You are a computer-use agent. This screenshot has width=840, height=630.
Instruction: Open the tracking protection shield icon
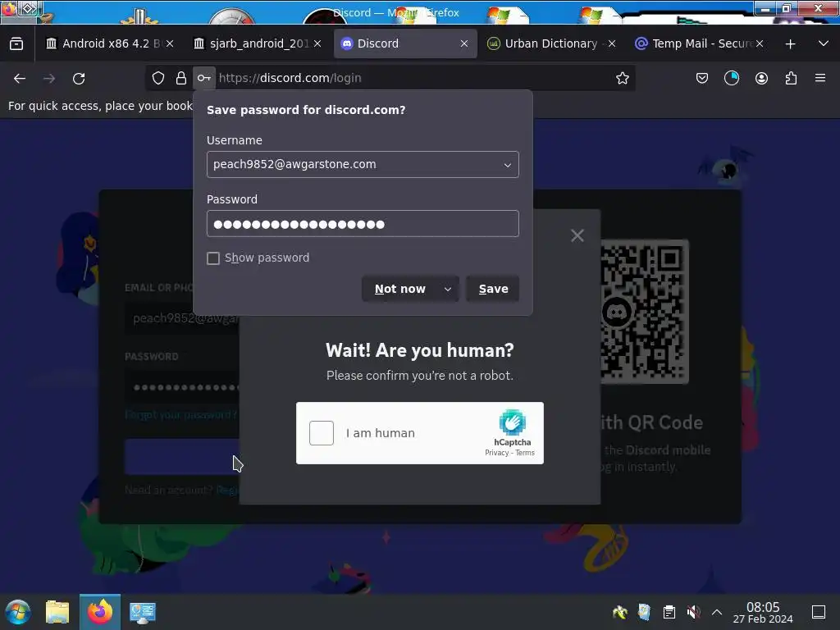pos(158,78)
